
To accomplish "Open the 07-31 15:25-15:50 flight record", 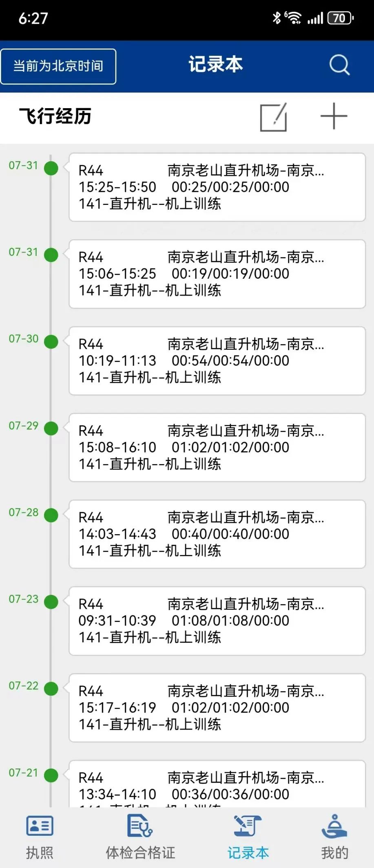I will click(217, 187).
